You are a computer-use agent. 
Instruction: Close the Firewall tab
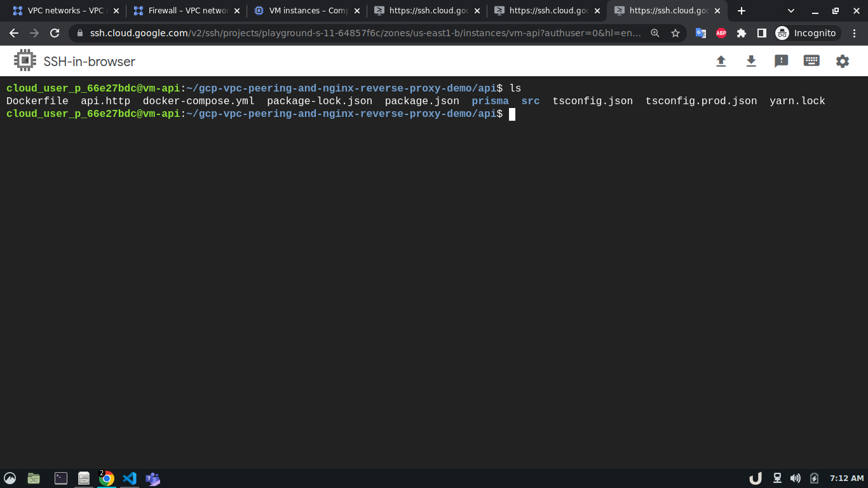(236, 11)
